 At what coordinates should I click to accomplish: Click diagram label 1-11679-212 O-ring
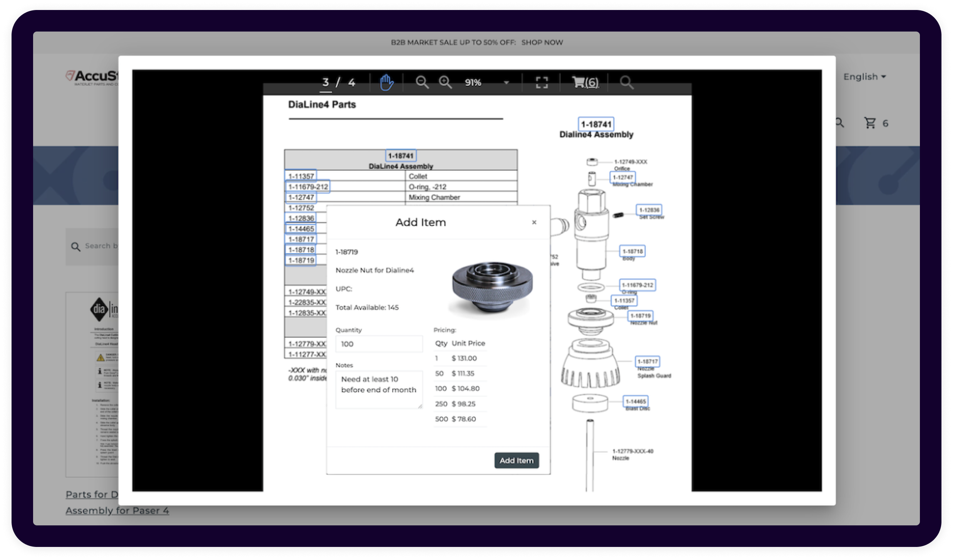click(x=637, y=285)
